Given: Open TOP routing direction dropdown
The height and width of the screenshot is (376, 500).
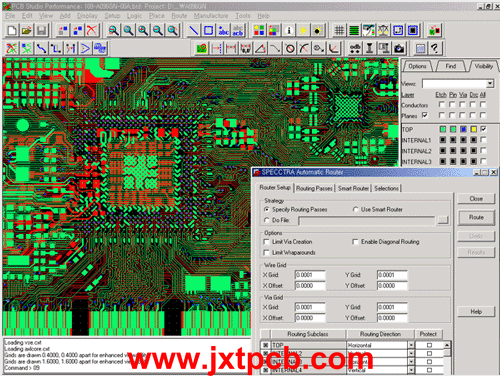Looking at the screenshot, I should point(411,345).
